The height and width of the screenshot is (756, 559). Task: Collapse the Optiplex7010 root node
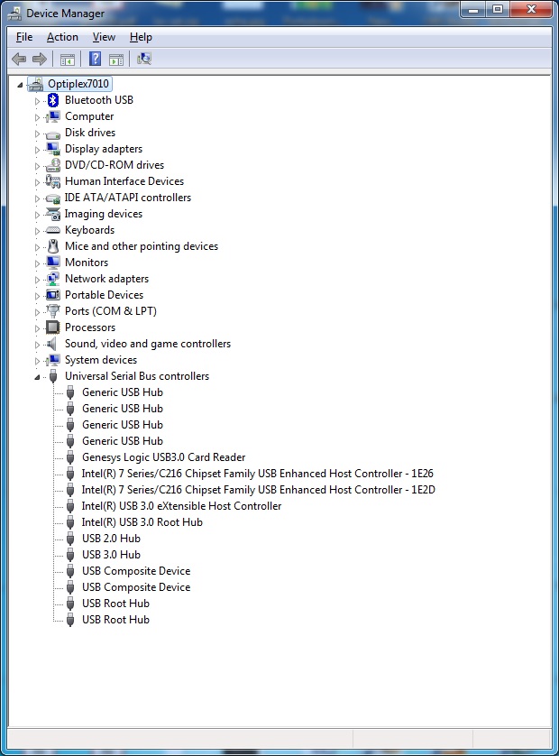click(x=20, y=85)
